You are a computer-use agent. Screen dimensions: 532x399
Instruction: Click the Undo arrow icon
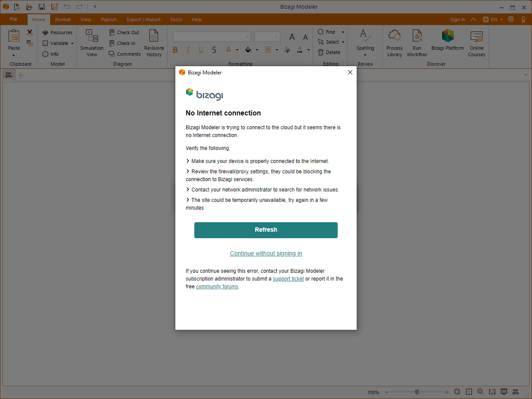point(67,6)
